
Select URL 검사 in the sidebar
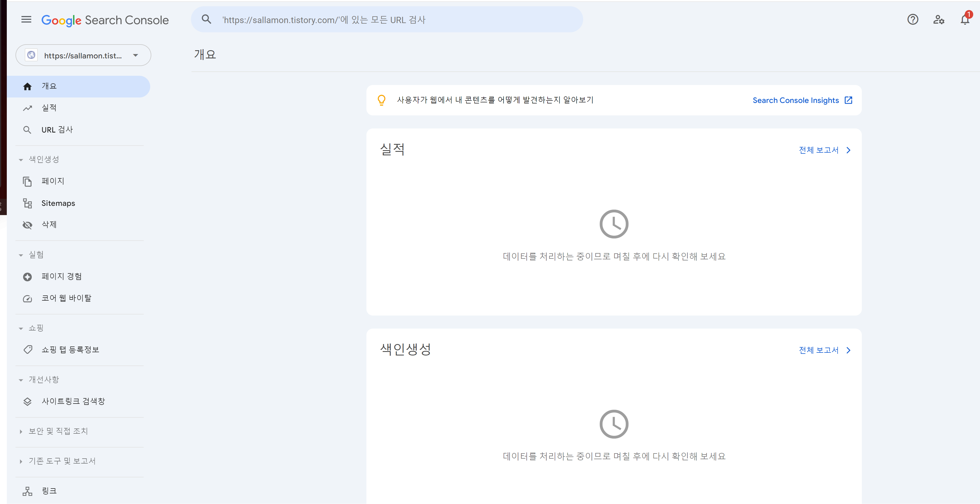57,130
